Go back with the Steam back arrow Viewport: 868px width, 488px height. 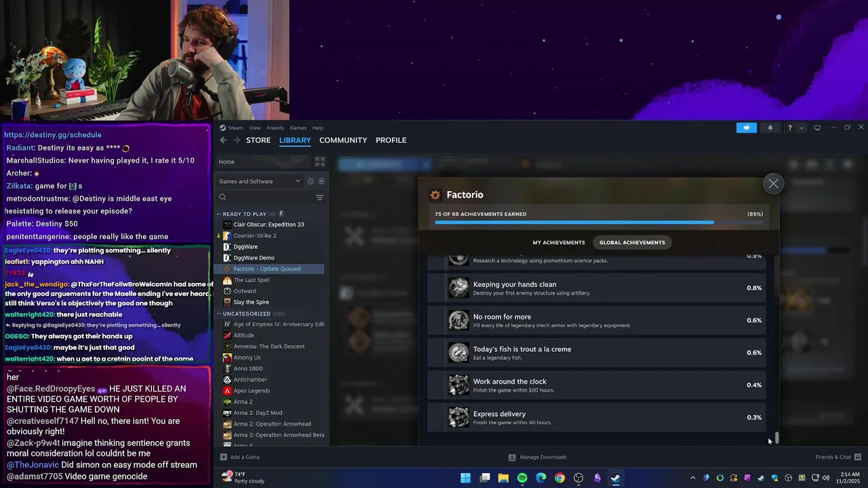coord(223,140)
